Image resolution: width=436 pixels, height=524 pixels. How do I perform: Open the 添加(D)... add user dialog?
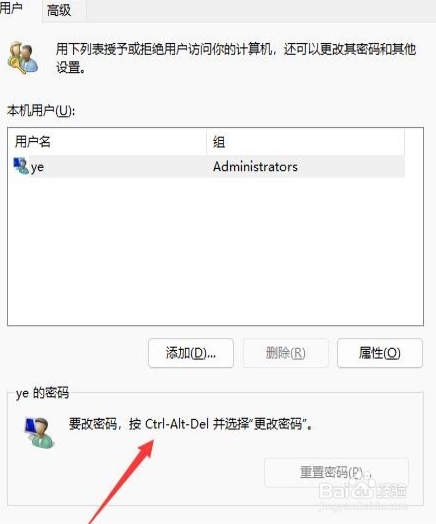click(191, 353)
